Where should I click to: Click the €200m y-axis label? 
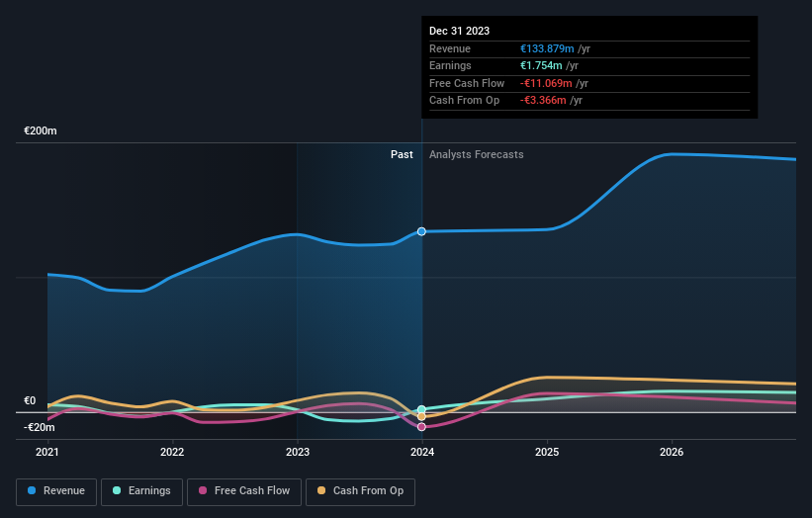coord(41,130)
